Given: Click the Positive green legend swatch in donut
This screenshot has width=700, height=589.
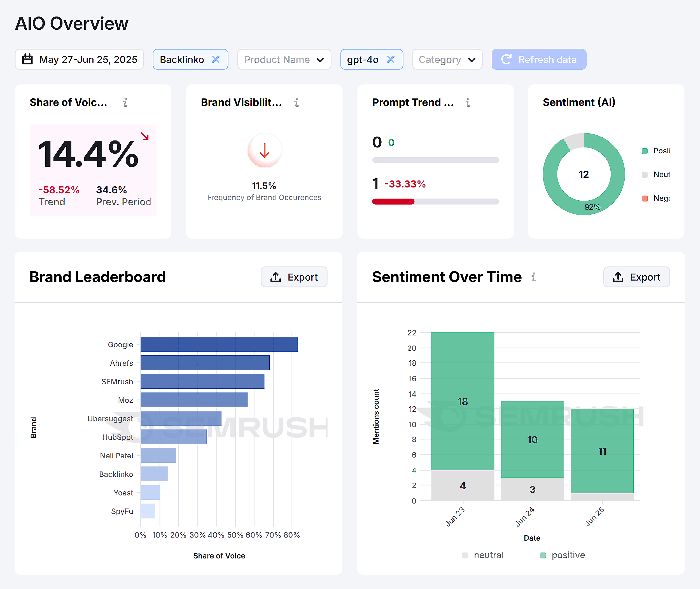Looking at the screenshot, I should click(645, 151).
